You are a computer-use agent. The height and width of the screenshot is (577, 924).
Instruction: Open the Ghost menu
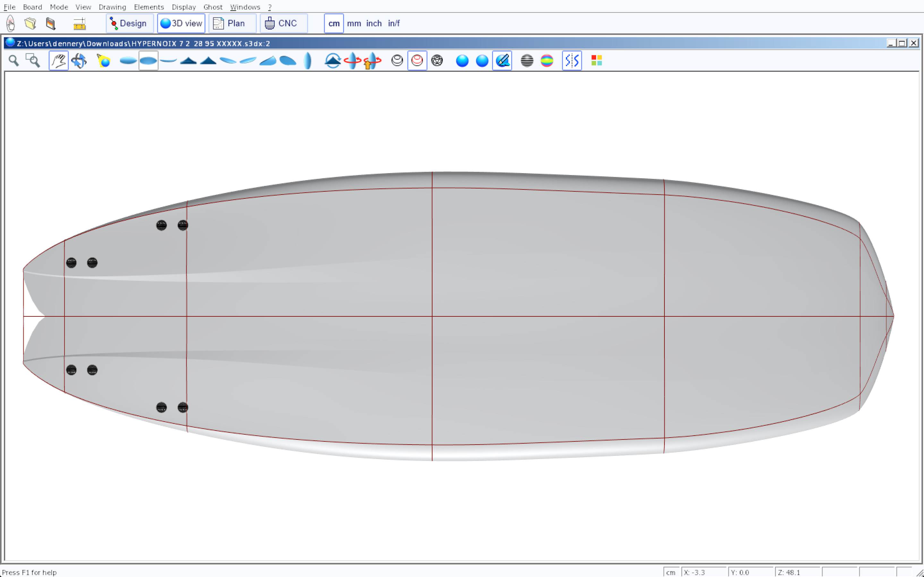[x=213, y=7]
